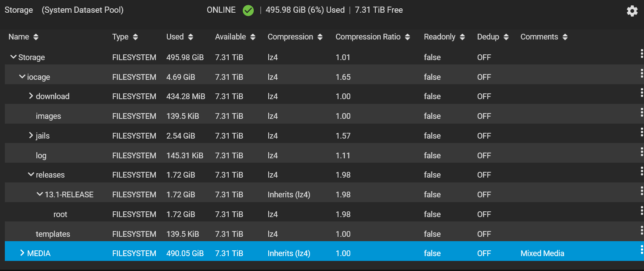Image resolution: width=644 pixels, height=271 pixels.
Task: Sort the table by Available column
Action: pyautogui.click(x=253, y=37)
